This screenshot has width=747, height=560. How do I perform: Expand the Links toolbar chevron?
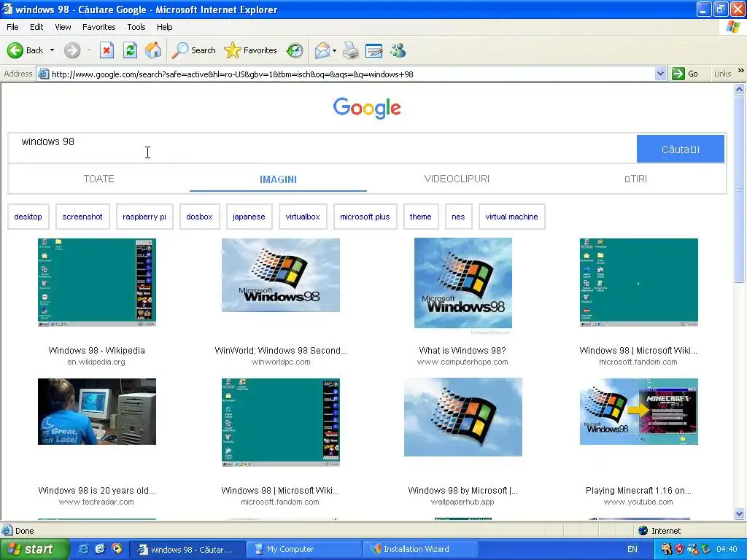pyautogui.click(x=740, y=71)
